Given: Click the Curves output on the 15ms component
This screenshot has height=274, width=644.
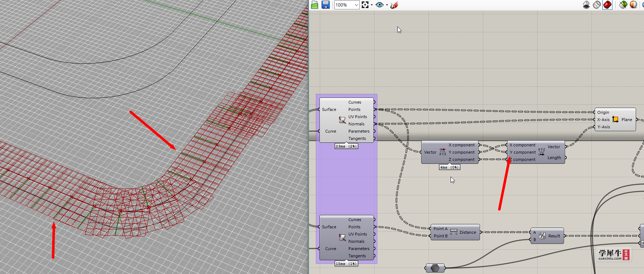Looking at the screenshot, I should pos(355,220).
